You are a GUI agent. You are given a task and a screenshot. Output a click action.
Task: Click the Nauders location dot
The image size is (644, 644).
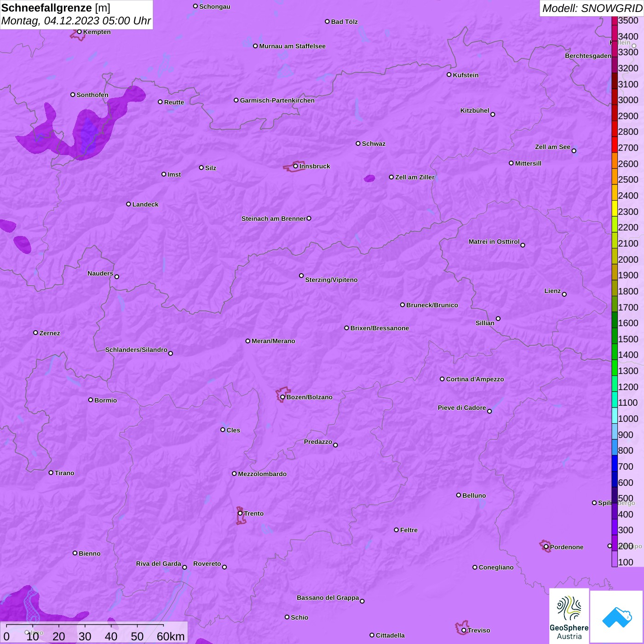point(117,277)
